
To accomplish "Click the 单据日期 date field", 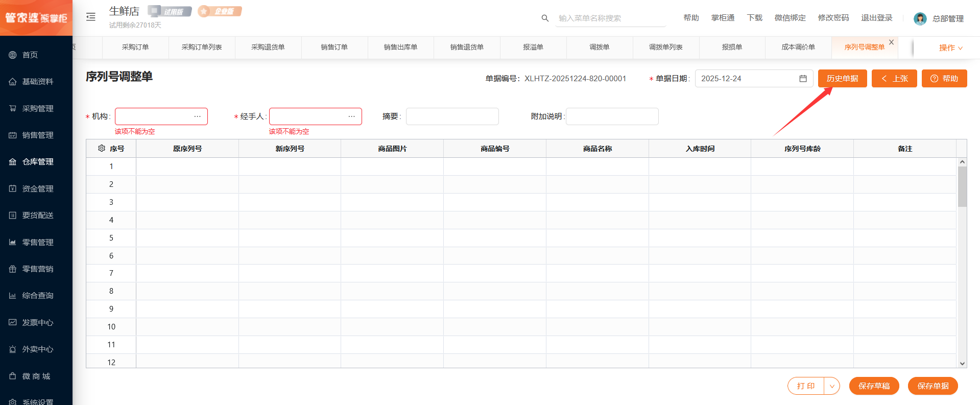I will click(754, 79).
